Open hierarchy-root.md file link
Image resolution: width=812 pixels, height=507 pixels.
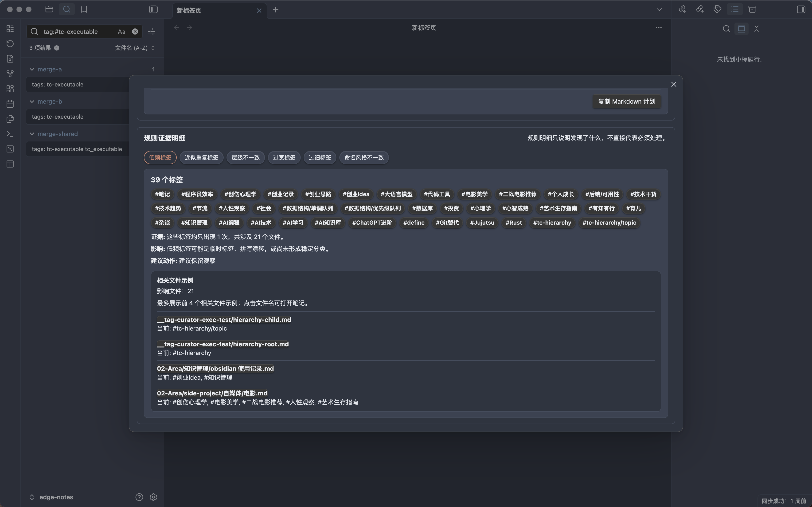(x=223, y=344)
